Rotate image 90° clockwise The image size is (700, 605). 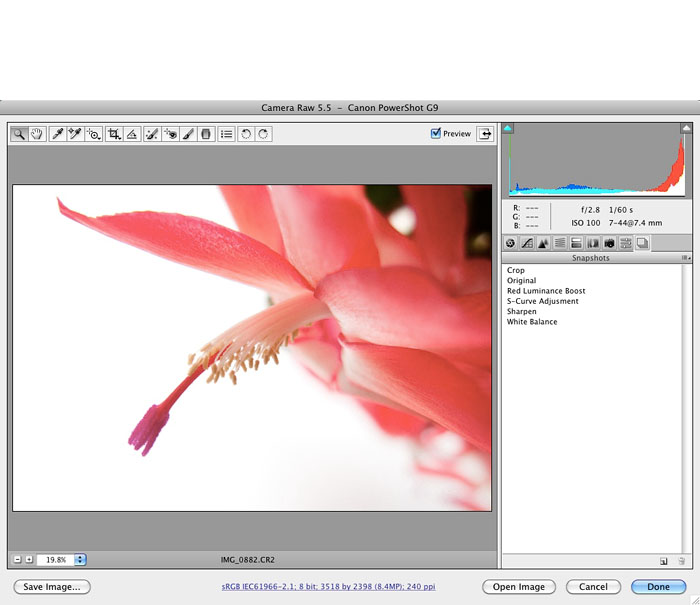click(x=263, y=134)
